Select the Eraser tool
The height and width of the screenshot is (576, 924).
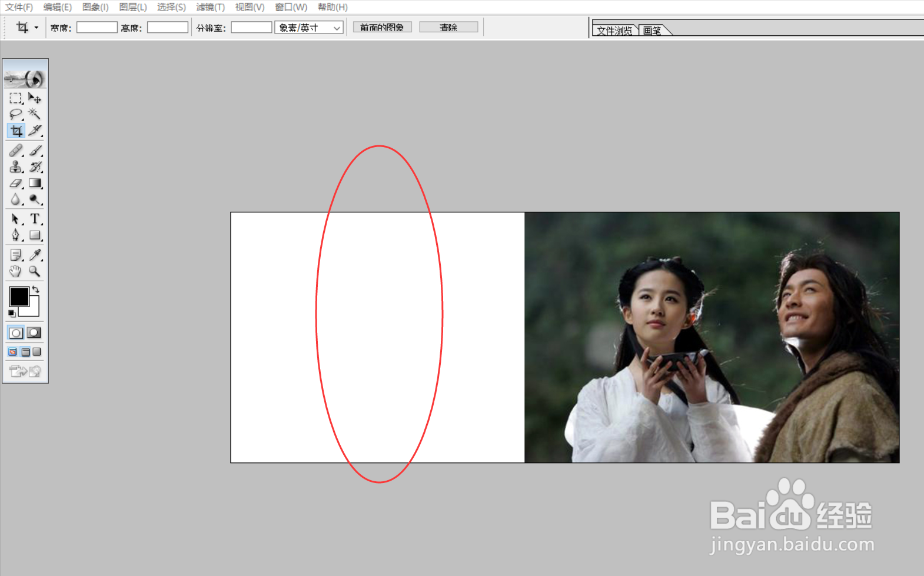click(16, 184)
